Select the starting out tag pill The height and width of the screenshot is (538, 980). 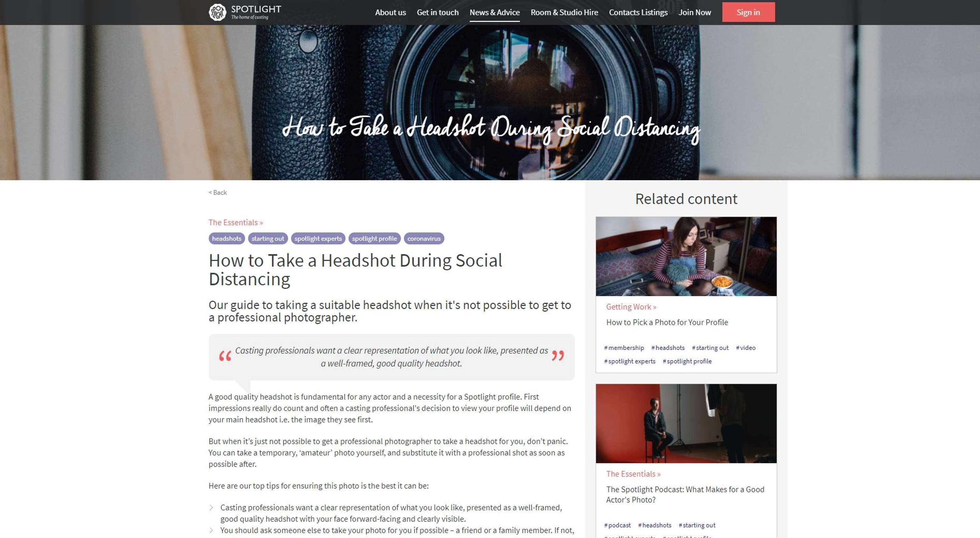pos(268,238)
